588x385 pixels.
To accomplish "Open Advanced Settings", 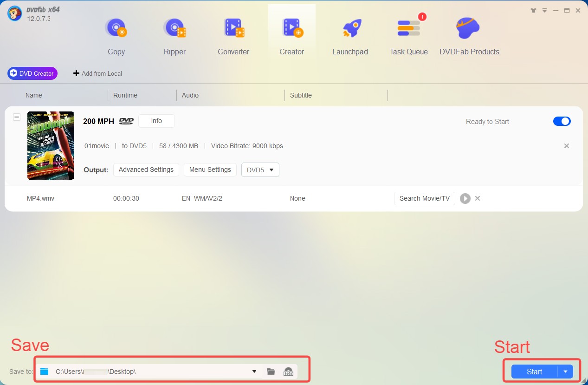I will 146,170.
